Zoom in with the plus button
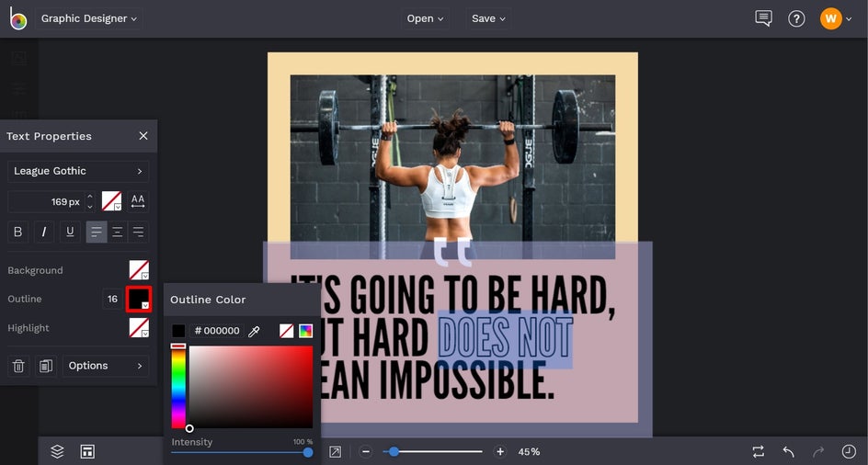 (500, 452)
